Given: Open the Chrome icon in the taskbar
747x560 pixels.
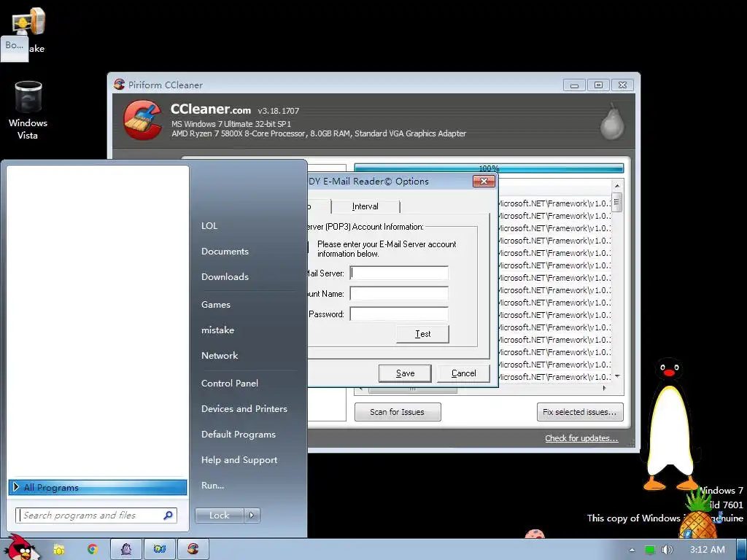Looking at the screenshot, I should [93, 549].
